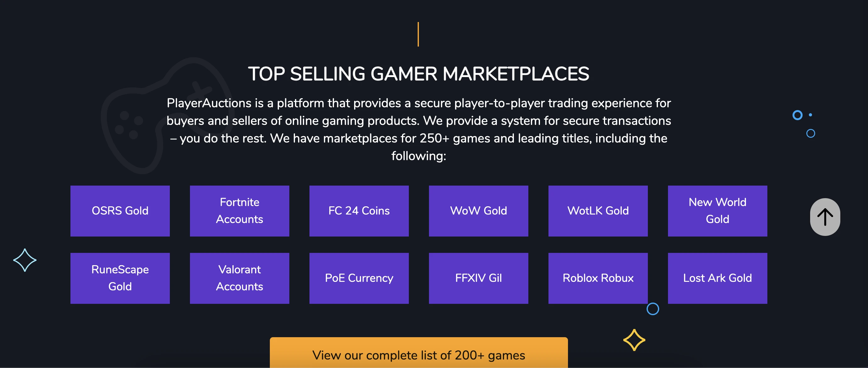Click the blue four-point star decoration
868x368 pixels.
(25, 260)
